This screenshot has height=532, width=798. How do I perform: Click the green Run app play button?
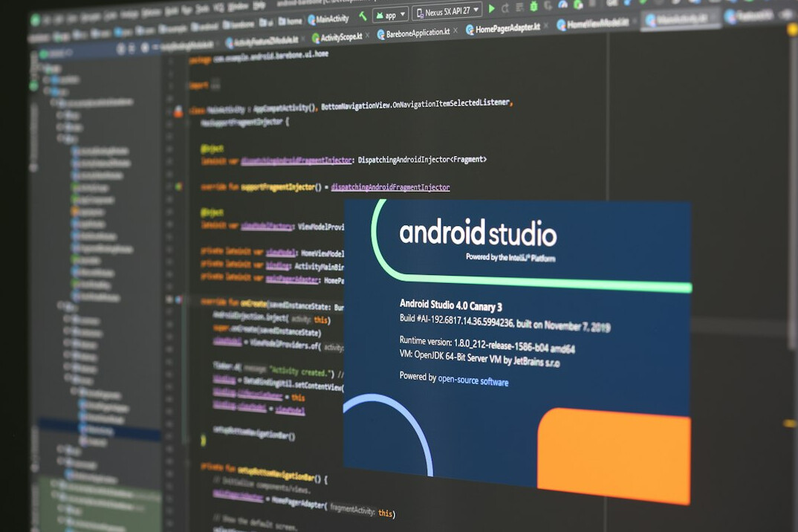(492, 9)
